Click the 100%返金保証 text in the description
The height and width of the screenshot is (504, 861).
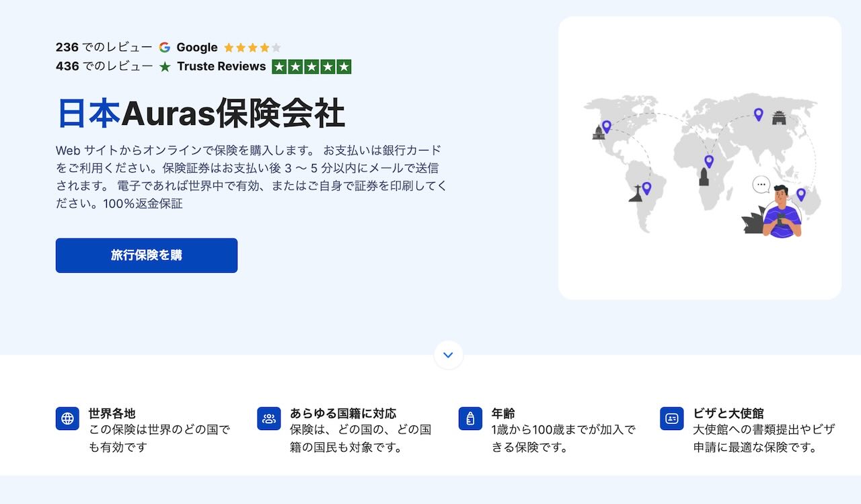coord(143,204)
